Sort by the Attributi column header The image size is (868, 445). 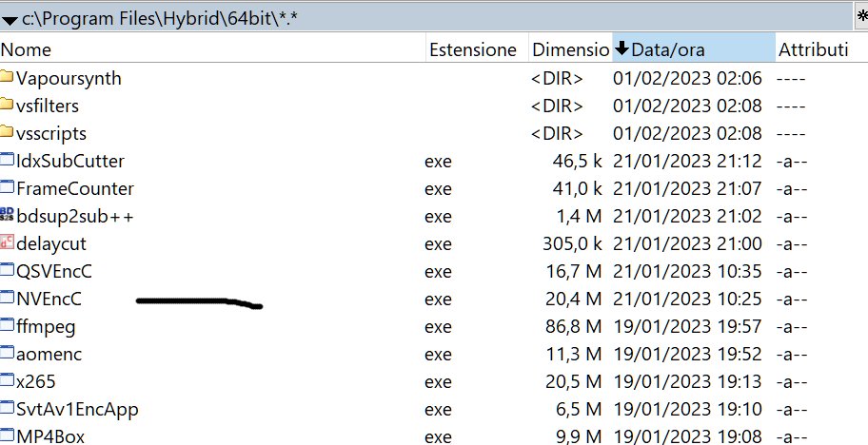tap(821, 49)
